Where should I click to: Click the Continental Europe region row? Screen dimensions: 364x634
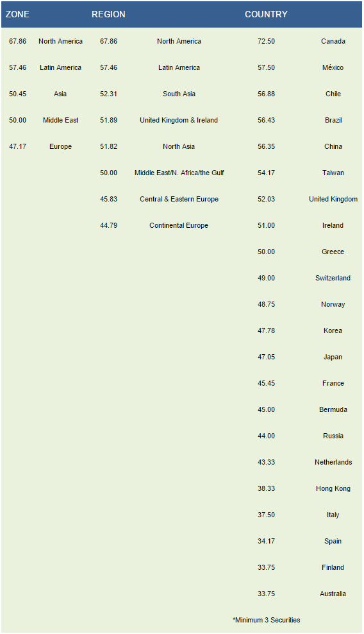click(x=179, y=225)
